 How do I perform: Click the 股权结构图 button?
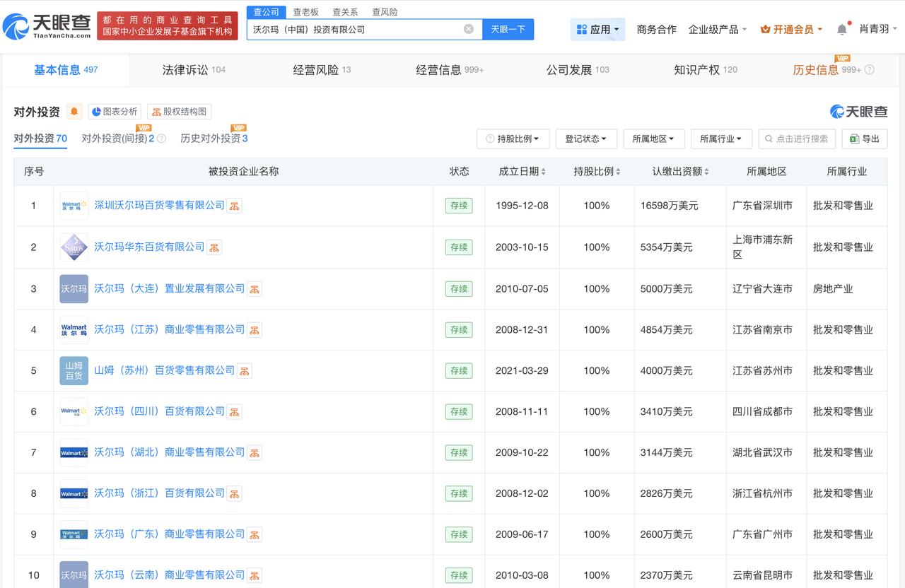(x=179, y=112)
